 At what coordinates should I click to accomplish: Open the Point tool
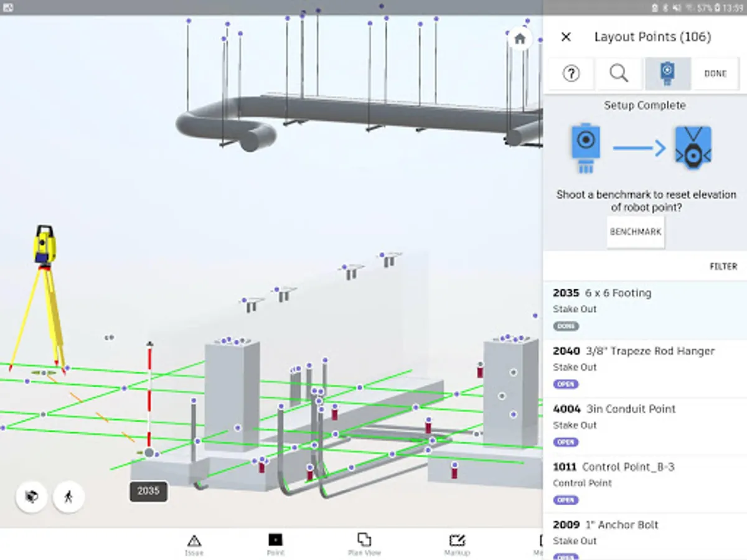pyautogui.click(x=275, y=544)
